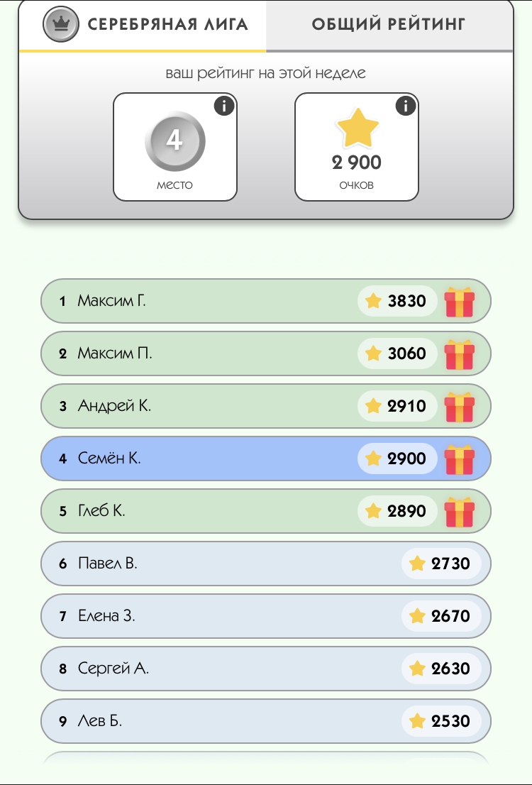Select Сергей А. in the ranking list
The height and width of the screenshot is (785, 532).
(x=266, y=669)
